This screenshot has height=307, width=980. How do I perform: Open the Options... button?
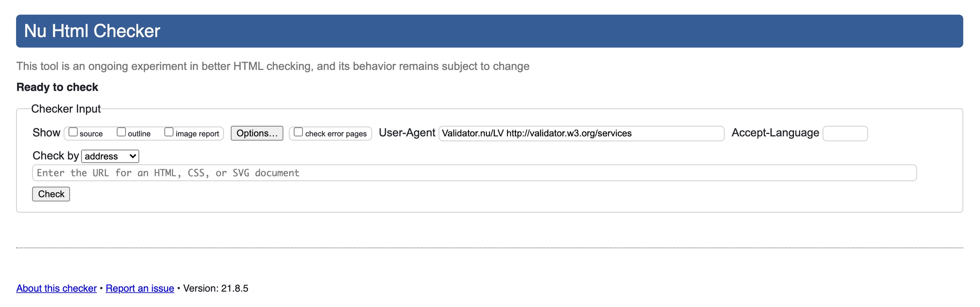(257, 133)
